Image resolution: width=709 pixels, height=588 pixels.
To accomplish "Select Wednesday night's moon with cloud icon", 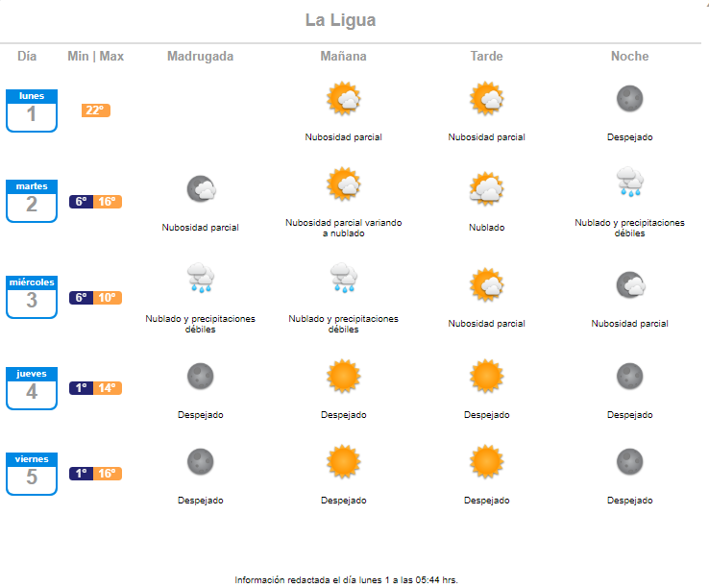I will click(x=631, y=285).
